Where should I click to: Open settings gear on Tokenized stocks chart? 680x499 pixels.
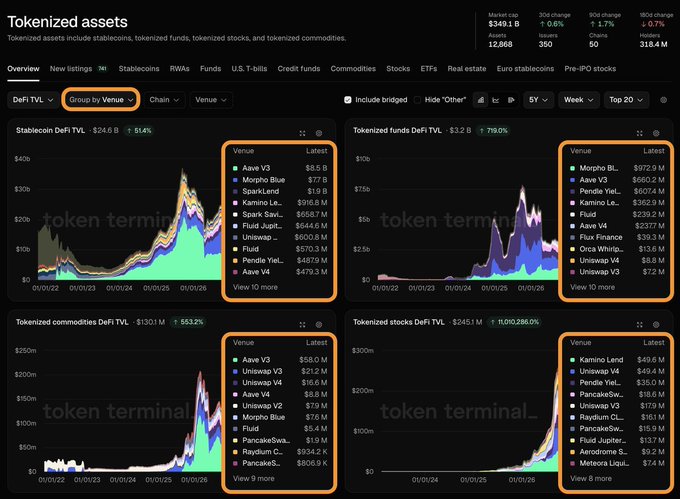click(x=656, y=324)
